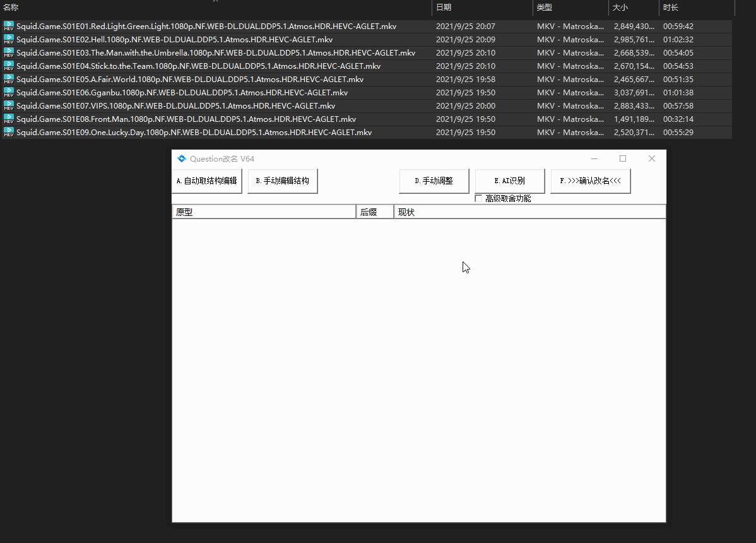Click size value 2,465,667...
This screenshot has width=756, height=543.
point(634,79)
